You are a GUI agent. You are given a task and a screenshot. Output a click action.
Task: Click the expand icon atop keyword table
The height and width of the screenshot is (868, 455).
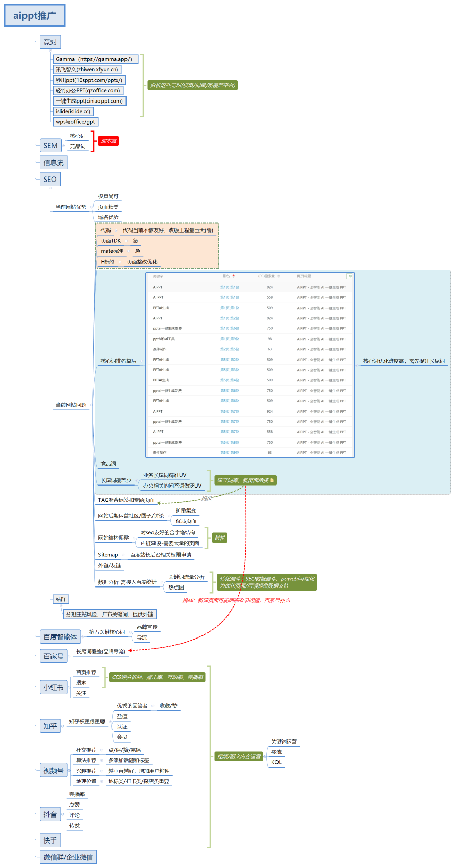[350, 276]
